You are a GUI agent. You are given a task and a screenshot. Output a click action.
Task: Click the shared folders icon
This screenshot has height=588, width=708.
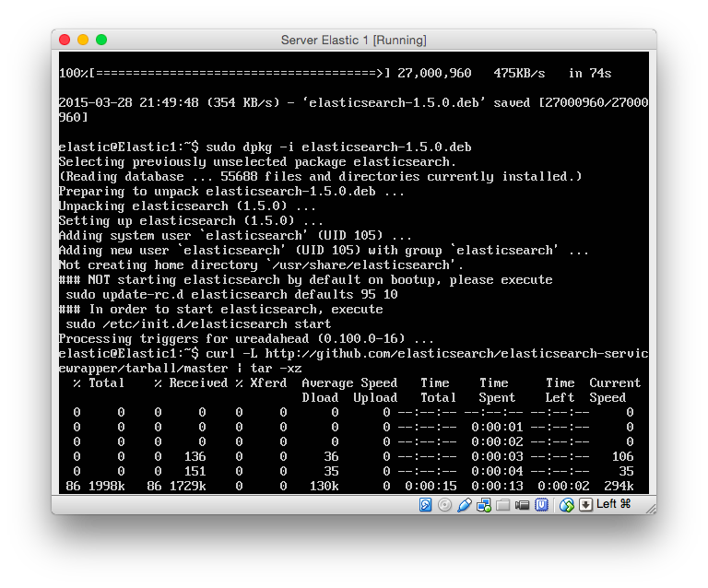click(x=503, y=504)
